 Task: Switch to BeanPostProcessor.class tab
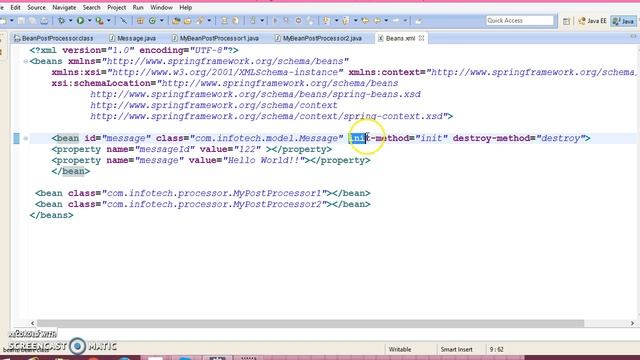(53, 38)
